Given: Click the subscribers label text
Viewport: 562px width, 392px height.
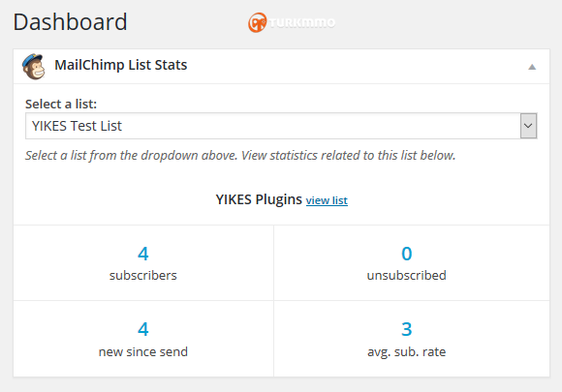Looking at the screenshot, I should (x=143, y=275).
